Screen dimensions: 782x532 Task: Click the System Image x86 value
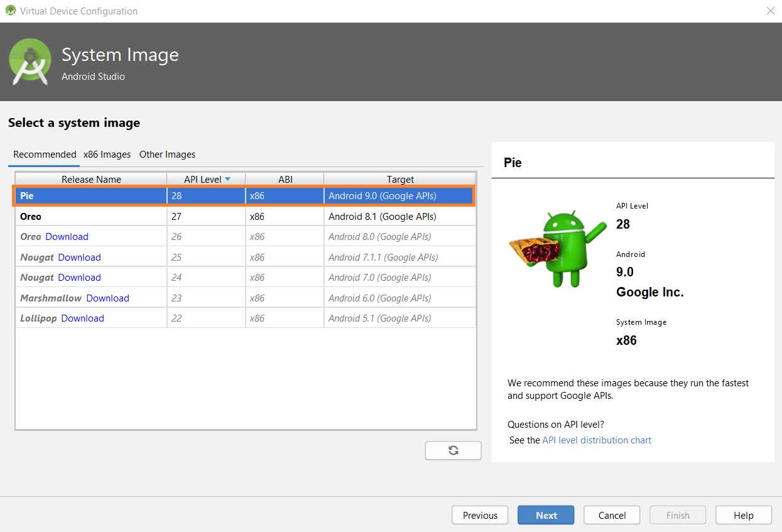point(626,340)
